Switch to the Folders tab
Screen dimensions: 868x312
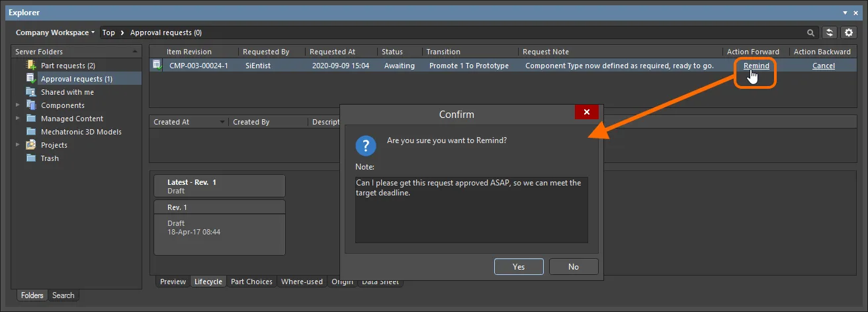pos(32,295)
